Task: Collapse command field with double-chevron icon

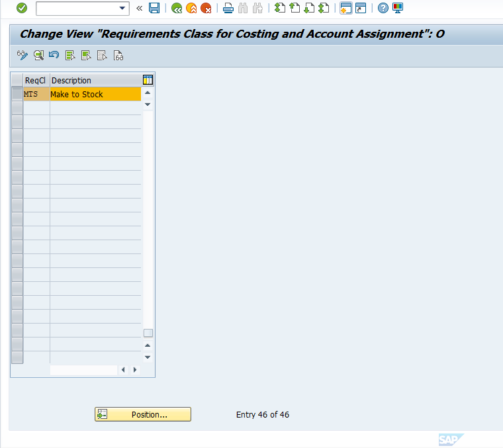Action: pos(139,9)
